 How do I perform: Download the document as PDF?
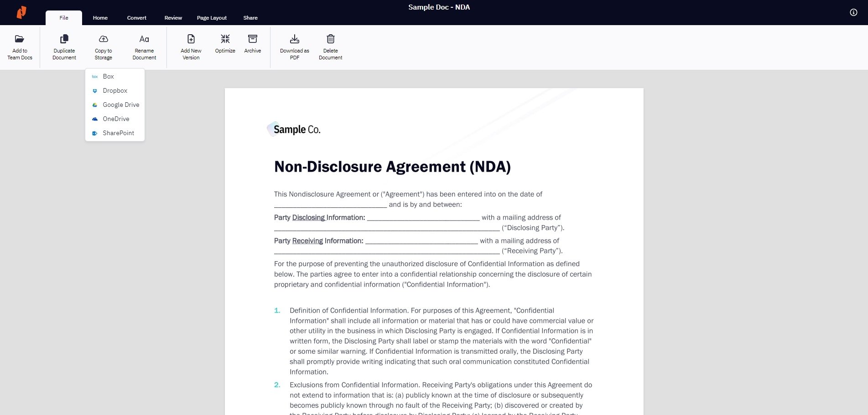point(295,46)
